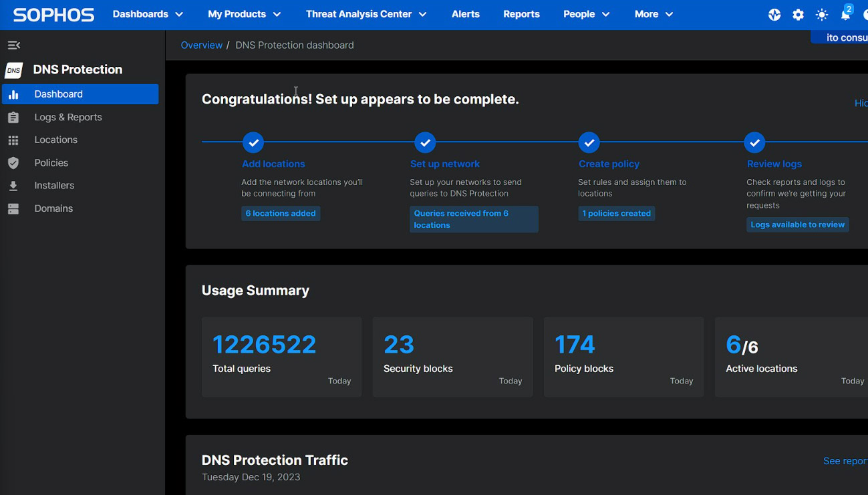
Task: Click the Policies shield icon
Action: pos(13,163)
